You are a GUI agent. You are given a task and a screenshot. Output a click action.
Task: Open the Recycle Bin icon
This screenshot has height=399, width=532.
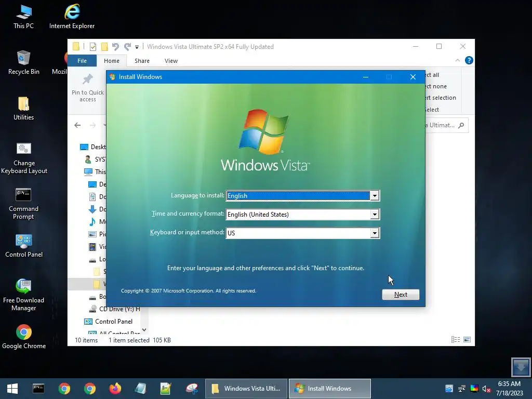23,63
